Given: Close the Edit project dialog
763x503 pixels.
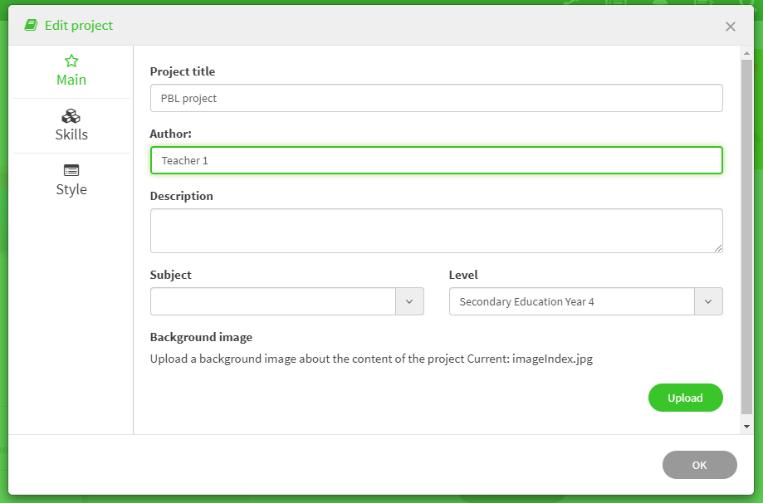Looking at the screenshot, I should tap(730, 27).
